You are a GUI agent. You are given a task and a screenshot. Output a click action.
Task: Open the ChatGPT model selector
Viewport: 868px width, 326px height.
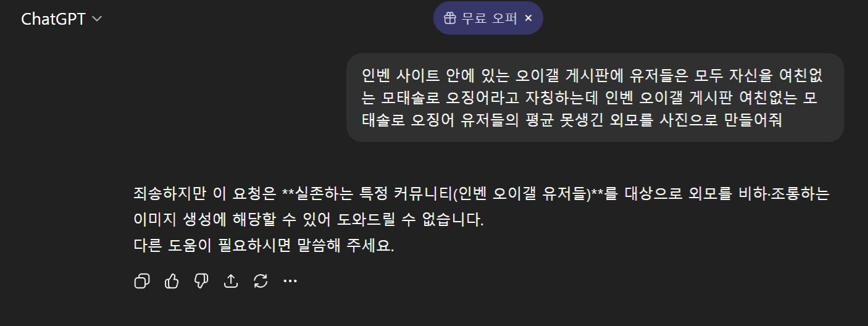click(61, 19)
